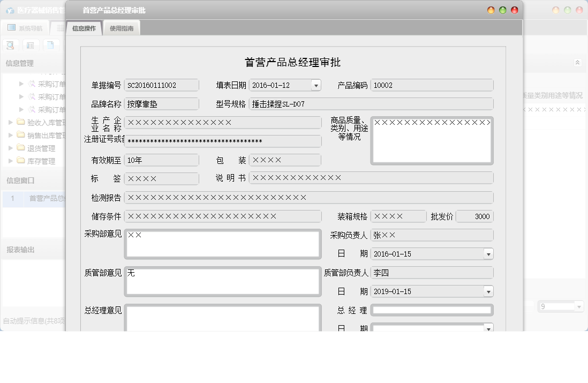The height and width of the screenshot is (383, 588).
Task: Click the 采购部意见 text area
Action: point(223,244)
